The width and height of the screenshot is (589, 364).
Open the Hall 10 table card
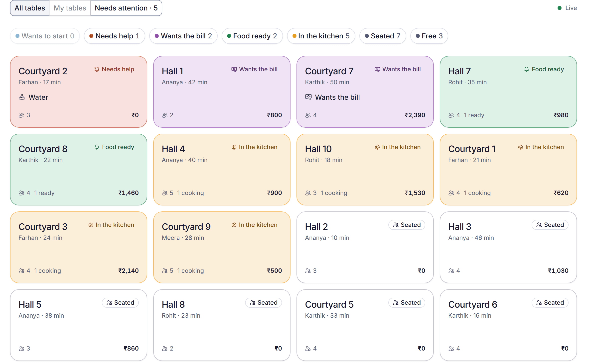tap(365, 170)
